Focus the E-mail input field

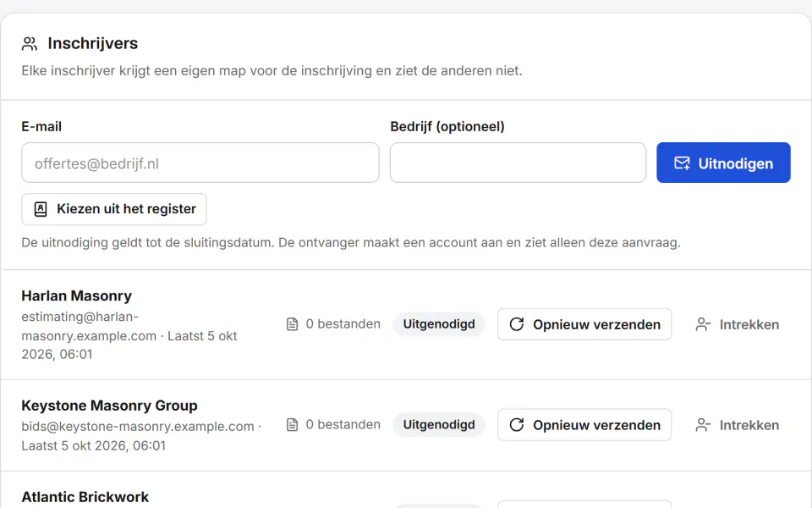click(200, 163)
